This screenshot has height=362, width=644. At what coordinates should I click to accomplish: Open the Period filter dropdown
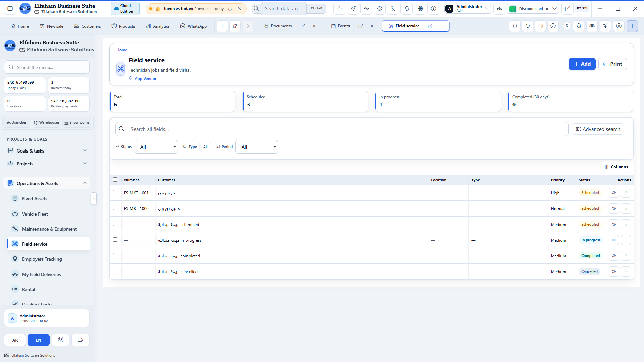click(257, 147)
